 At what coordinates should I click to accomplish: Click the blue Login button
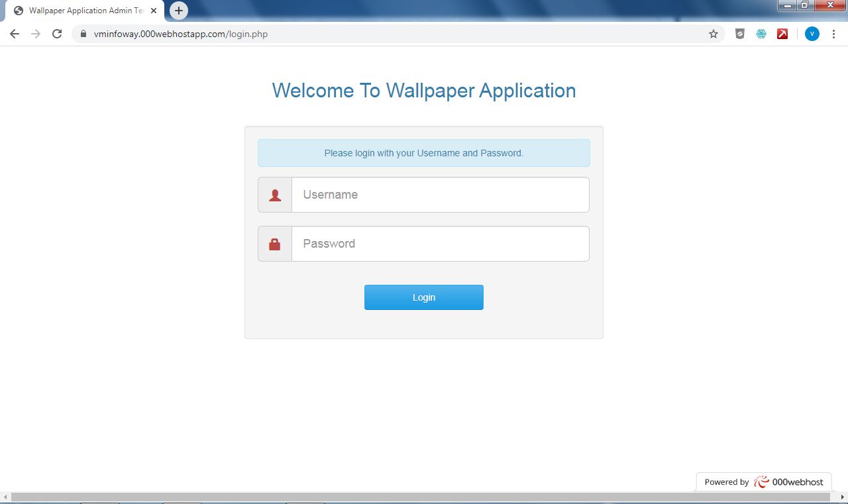(424, 297)
